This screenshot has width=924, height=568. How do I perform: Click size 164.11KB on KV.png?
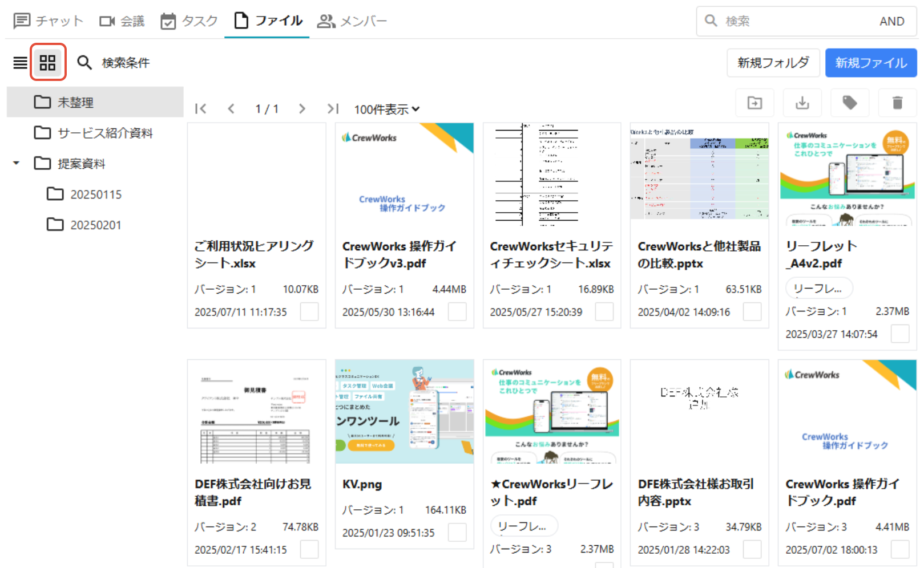coord(446,510)
